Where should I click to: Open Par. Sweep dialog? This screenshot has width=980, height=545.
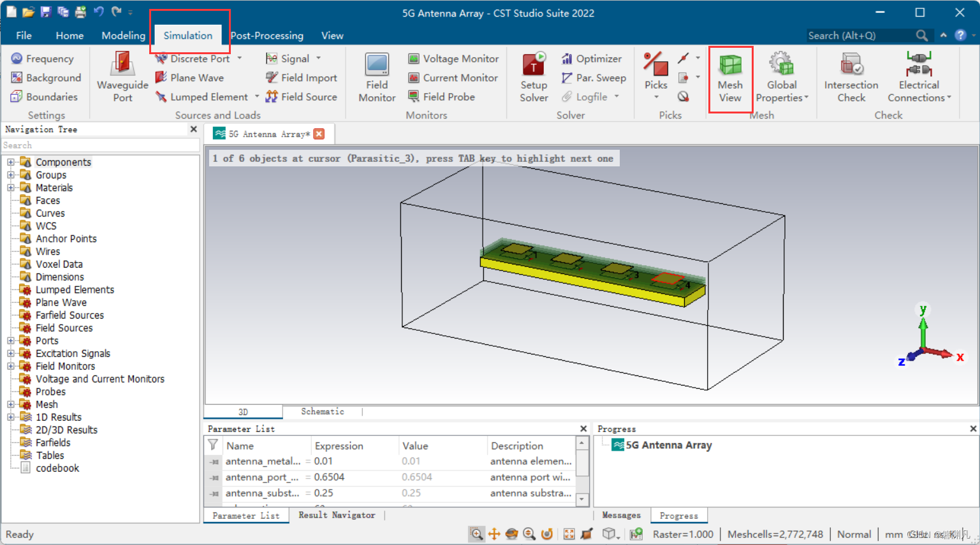pos(594,78)
